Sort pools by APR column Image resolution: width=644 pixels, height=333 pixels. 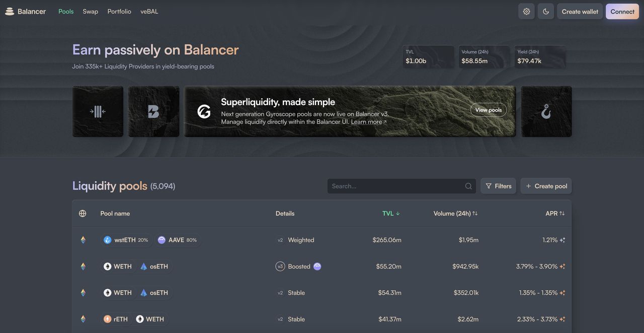[x=555, y=213]
